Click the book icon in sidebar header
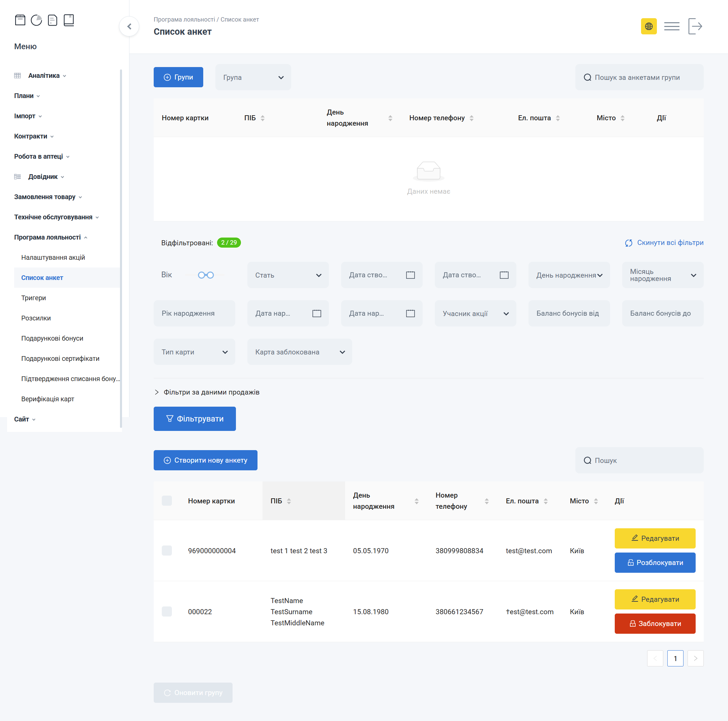Viewport: 728px width, 721px height. pos(68,20)
